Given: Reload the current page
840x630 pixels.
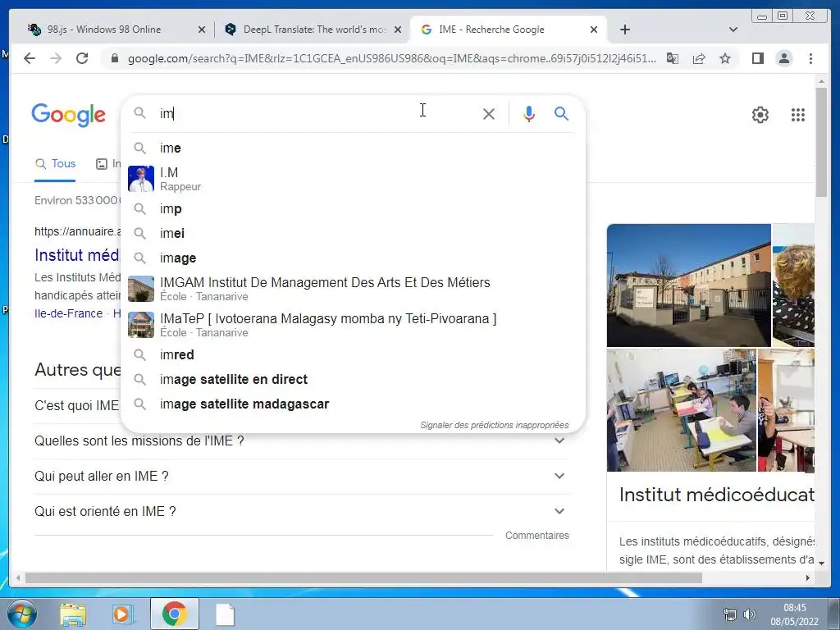Looking at the screenshot, I should [82, 58].
